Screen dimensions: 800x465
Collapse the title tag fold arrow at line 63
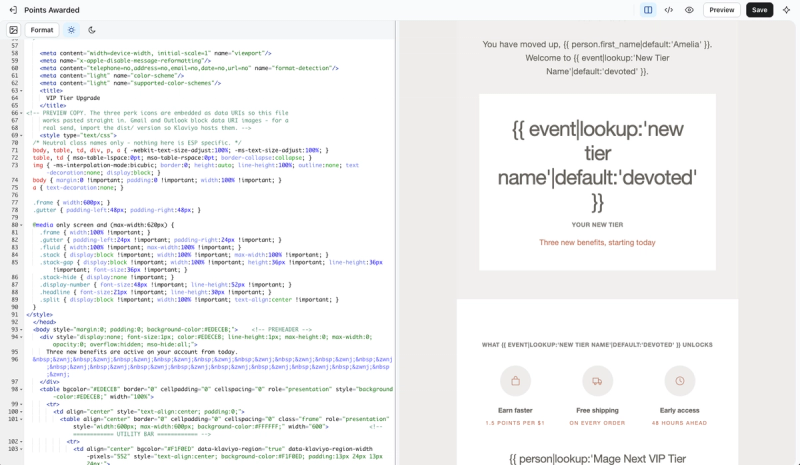click(x=21, y=91)
